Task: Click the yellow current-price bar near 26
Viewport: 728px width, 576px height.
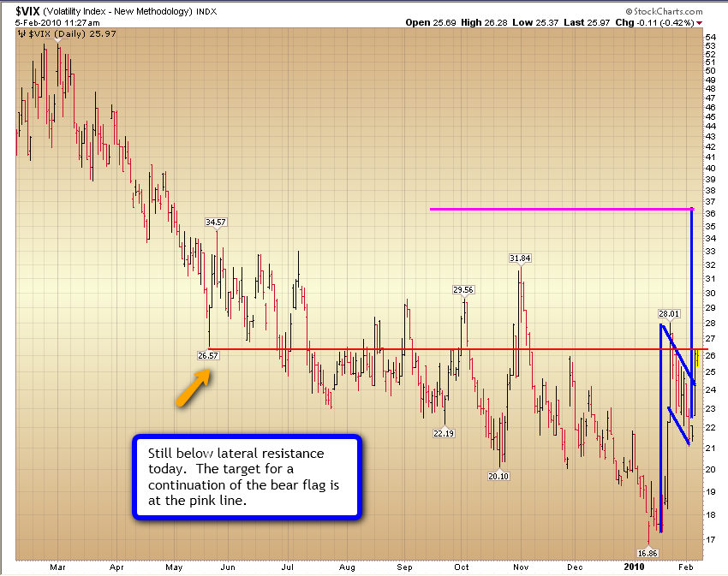Action: point(697,359)
